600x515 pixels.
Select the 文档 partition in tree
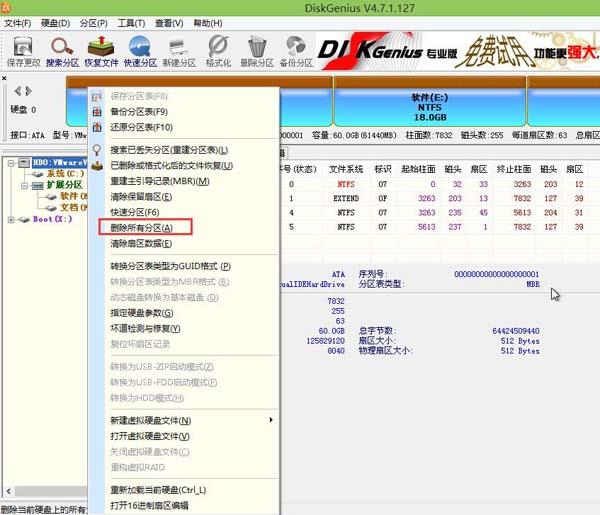[73, 208]
